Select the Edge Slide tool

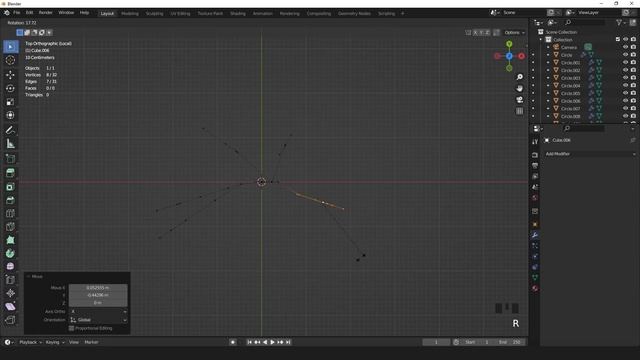point(10,280)
